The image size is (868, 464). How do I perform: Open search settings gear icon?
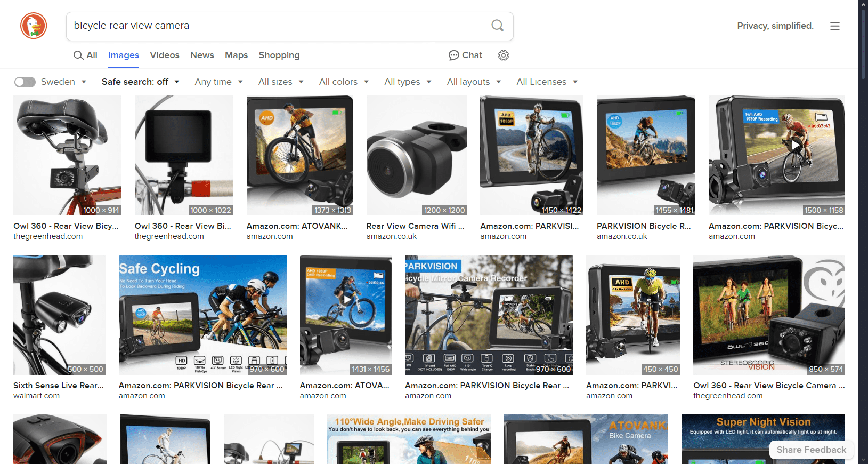pos(504,55)
